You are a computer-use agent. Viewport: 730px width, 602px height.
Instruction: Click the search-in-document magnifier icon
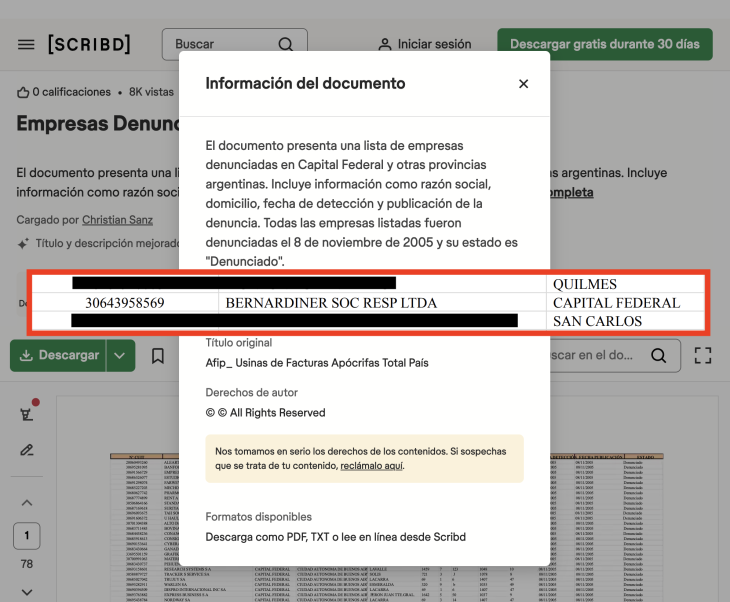[658, 355]
